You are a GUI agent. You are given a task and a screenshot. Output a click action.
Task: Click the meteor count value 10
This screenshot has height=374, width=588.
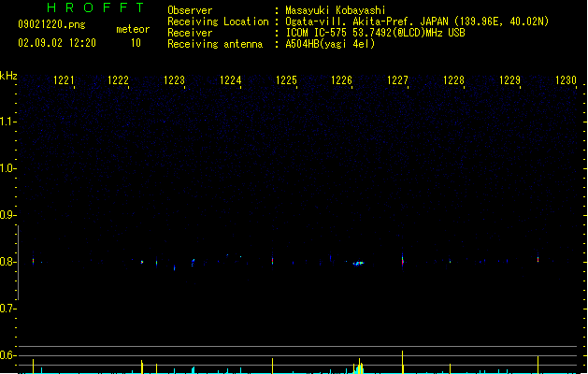point(136,43)
